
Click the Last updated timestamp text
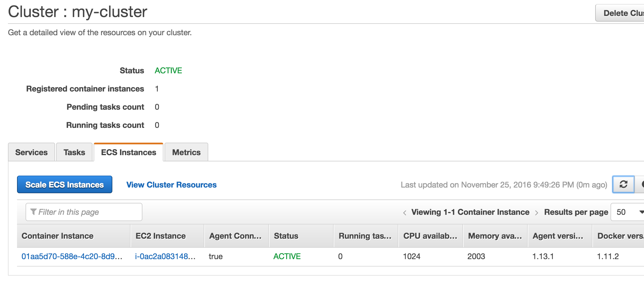pos(504,185)
